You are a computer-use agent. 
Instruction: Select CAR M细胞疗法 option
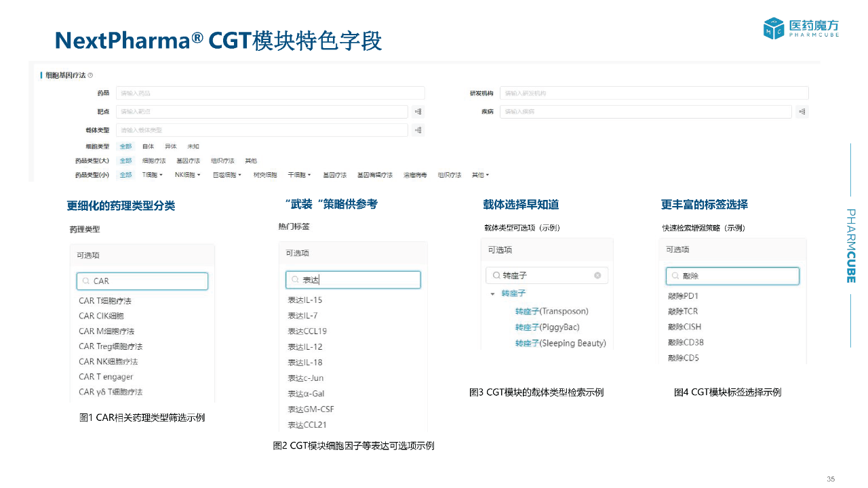pyautogui.click(x=106, y=331)
